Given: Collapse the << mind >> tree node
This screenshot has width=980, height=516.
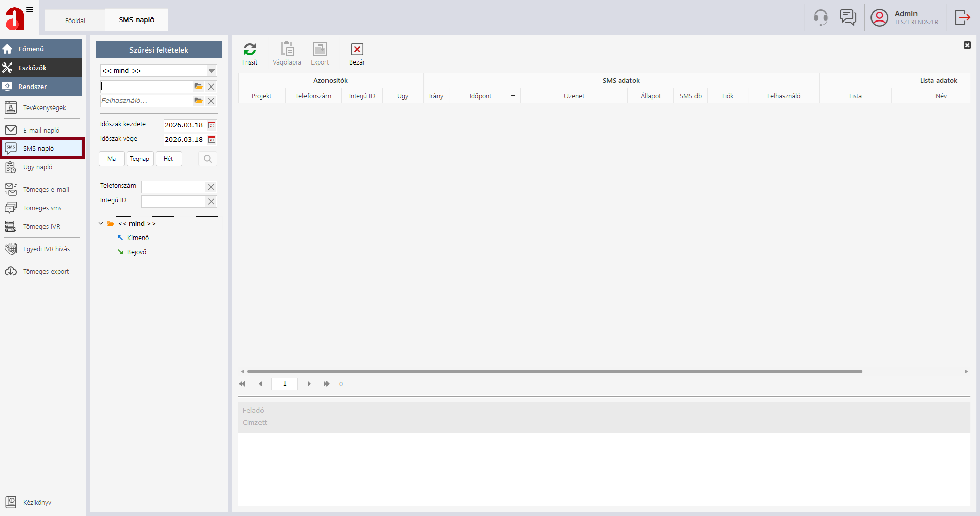Looking at the screenshot, I should [x=101, y=224].
